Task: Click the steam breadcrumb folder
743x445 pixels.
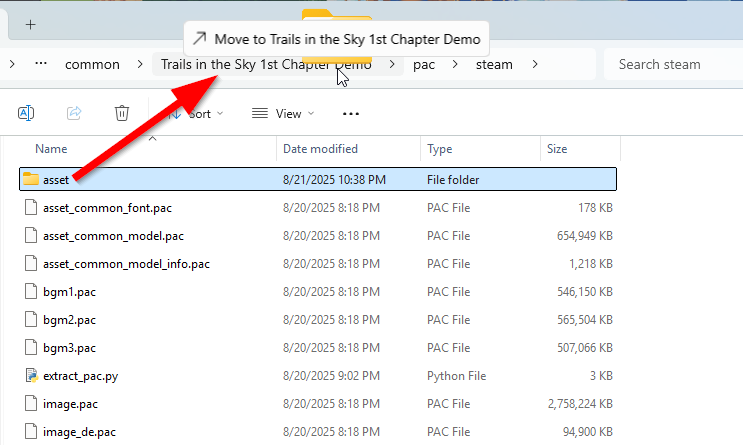Action: pos(494,64)
